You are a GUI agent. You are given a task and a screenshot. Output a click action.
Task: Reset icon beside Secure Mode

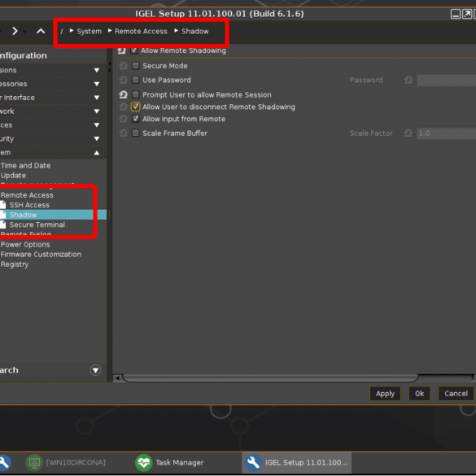[x=123, y=66]
